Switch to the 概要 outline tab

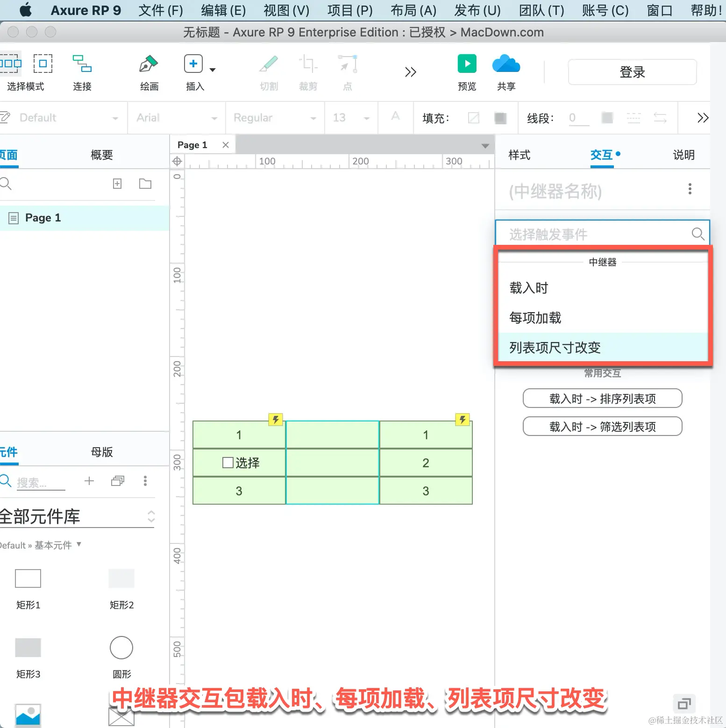pyautogui.click(x=101, y=155)
